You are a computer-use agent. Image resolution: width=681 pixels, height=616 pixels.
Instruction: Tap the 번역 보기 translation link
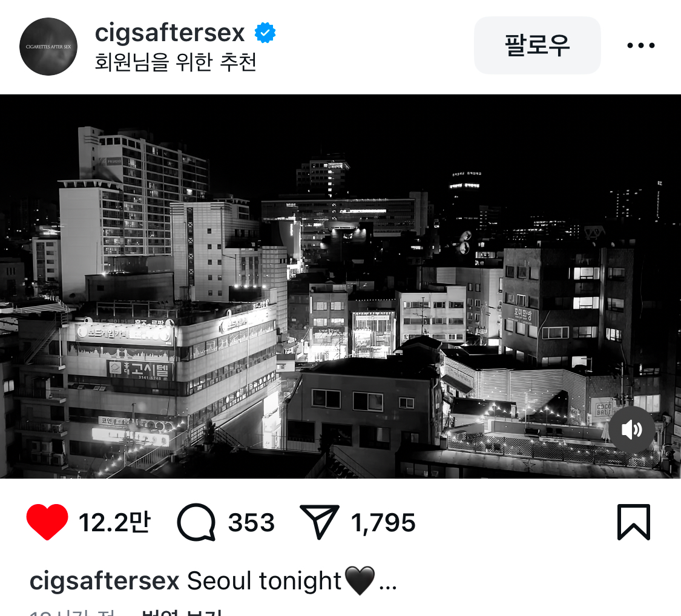point(182,612)
